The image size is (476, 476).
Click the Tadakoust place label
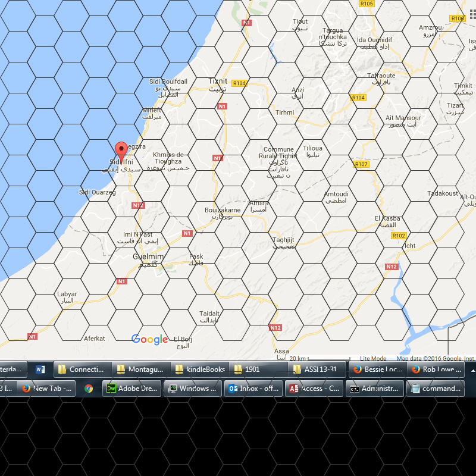click(x=442, y=193)
